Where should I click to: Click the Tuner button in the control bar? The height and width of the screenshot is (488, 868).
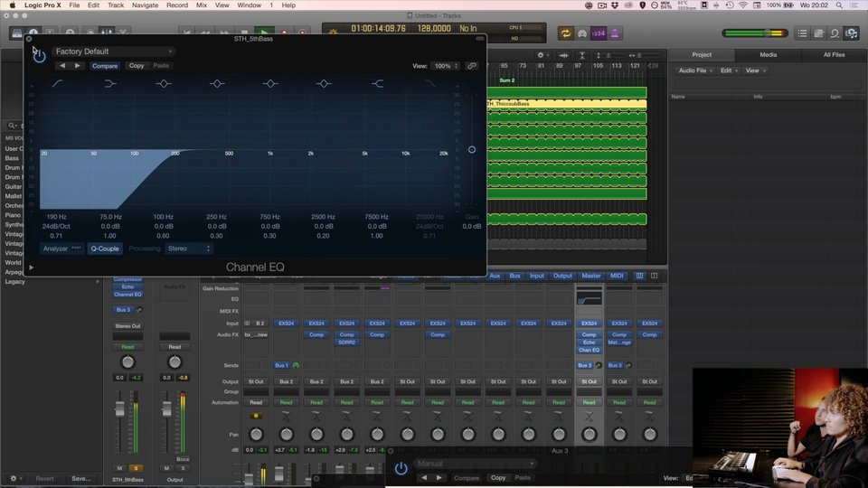click(x=581, y=33)
